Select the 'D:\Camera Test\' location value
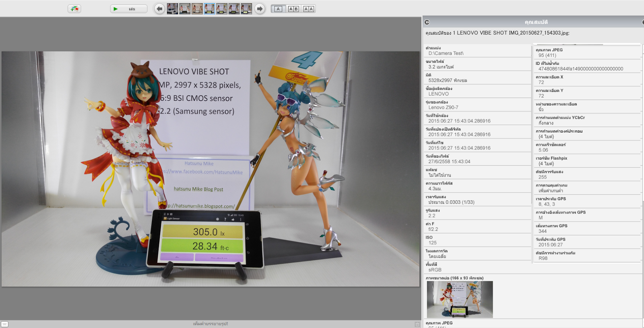 [446, 53]
